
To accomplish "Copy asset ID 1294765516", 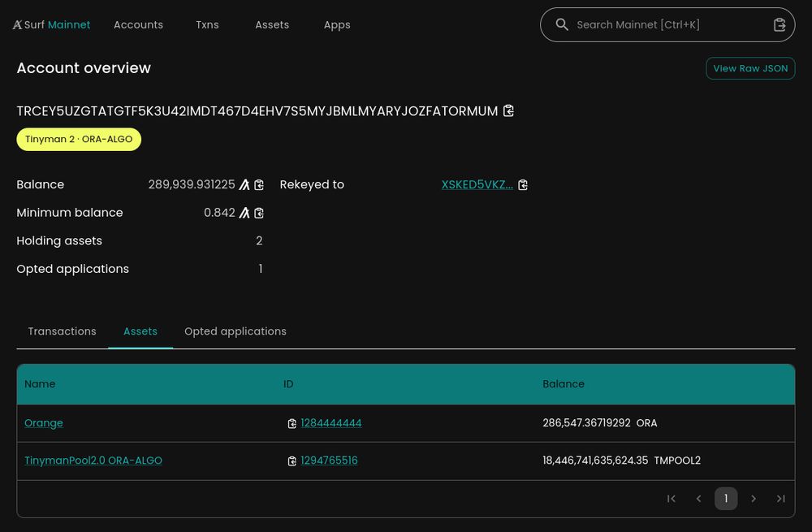I will pos(292,461).
